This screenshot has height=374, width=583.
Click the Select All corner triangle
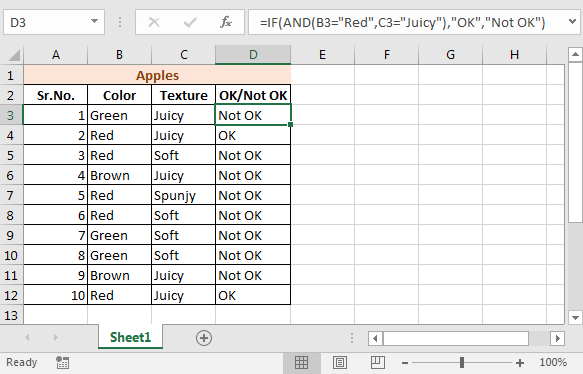14,55
